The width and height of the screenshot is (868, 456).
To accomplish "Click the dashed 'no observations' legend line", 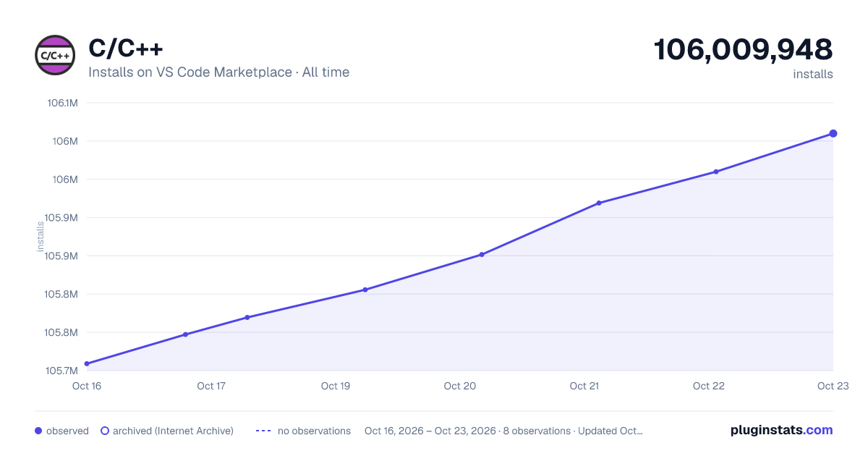I will coord(263,431).
